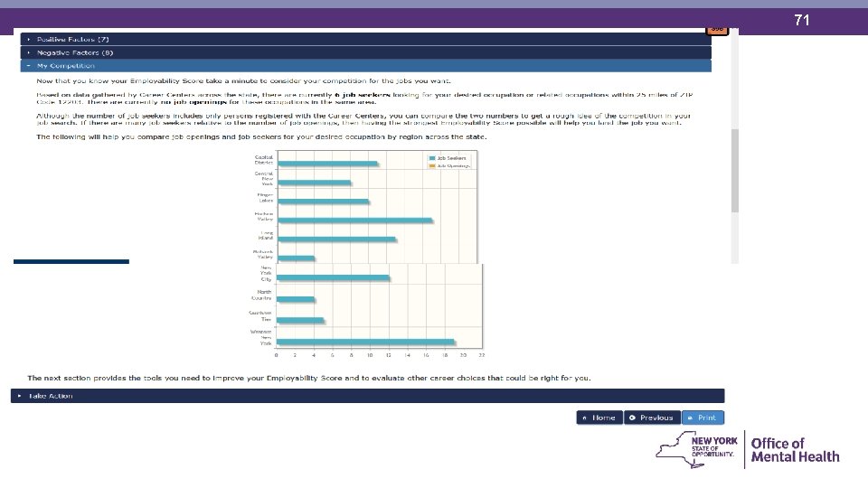Click the Office of Mental Health text logo
Image resolution: width=868 pixels, height=488 pixels.
point(795,450)
